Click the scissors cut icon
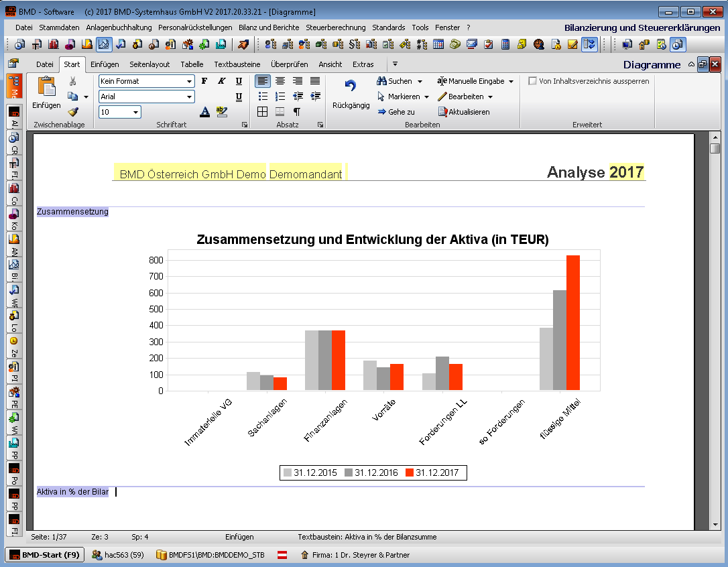 (x=73, y=81)
